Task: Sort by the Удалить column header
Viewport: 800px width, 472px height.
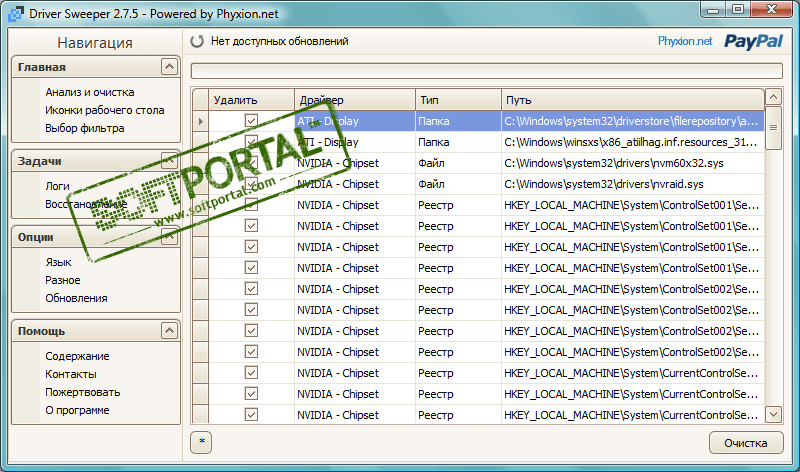Action: click(252, 100)
